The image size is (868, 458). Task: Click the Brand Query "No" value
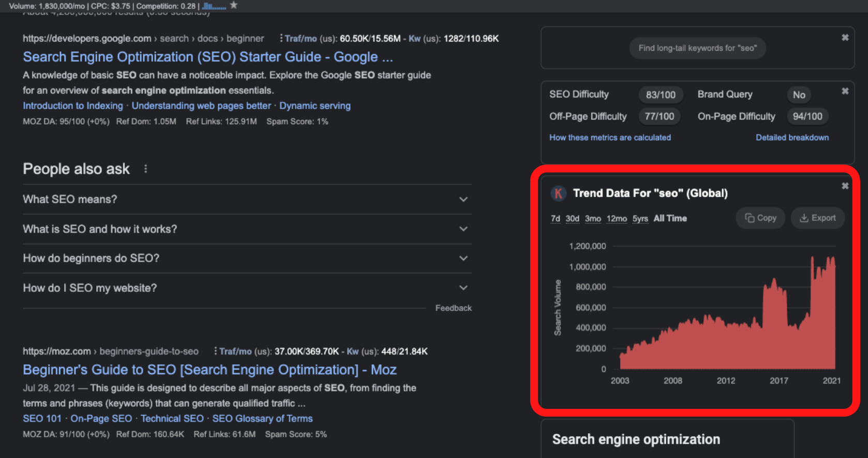[x=799, y=95]
